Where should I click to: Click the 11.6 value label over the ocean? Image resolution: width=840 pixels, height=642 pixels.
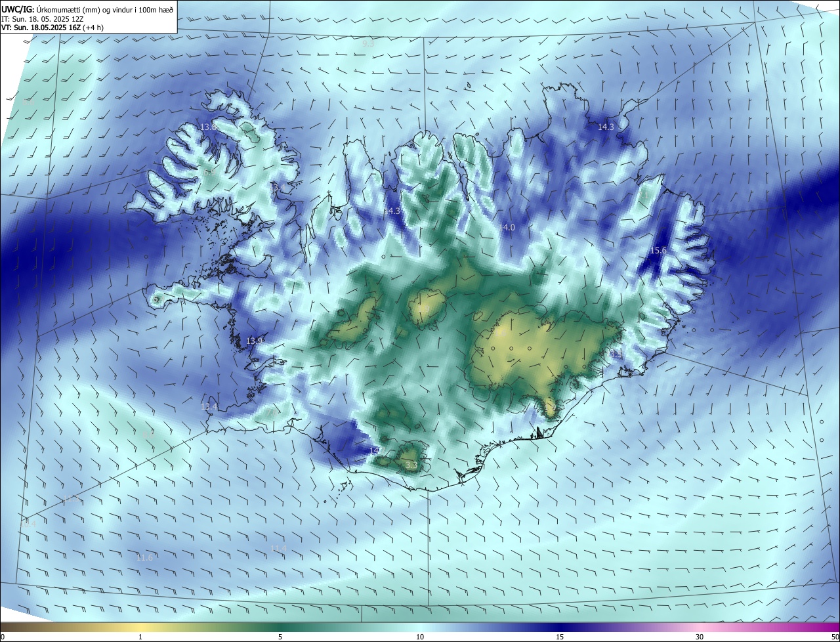(x=144, y=558)
